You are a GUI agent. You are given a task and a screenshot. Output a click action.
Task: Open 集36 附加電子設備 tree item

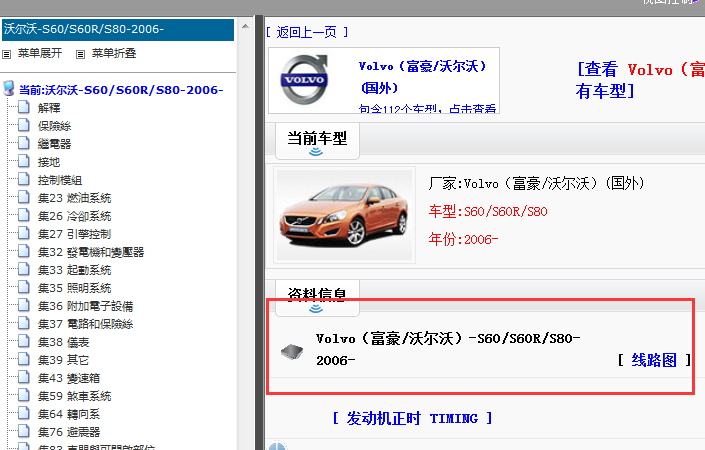(85, 306)
